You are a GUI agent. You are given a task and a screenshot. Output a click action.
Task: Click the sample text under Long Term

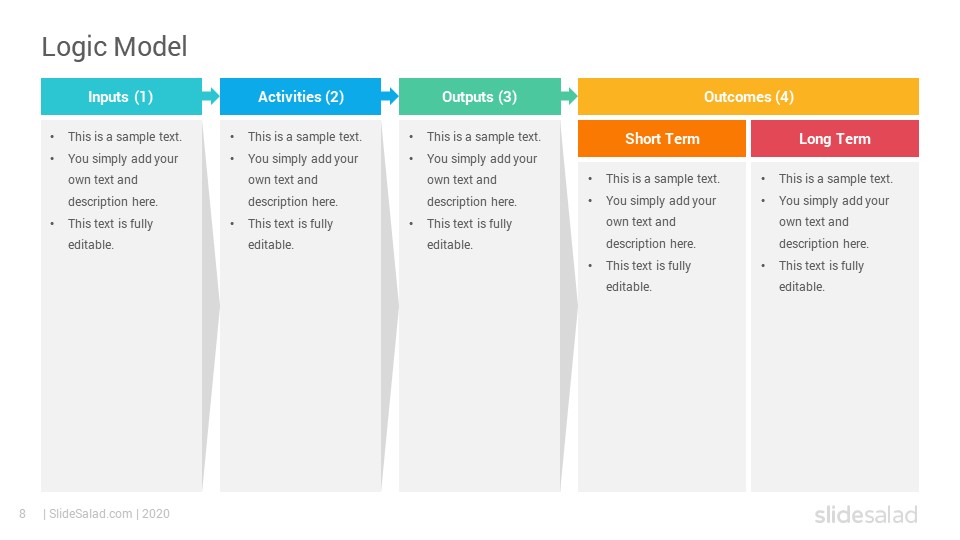pyautogui.click(x=828, y=233)
